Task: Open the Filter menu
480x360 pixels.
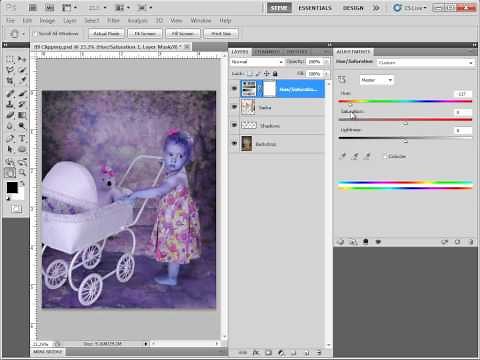Action: click(x=113, y=21)
